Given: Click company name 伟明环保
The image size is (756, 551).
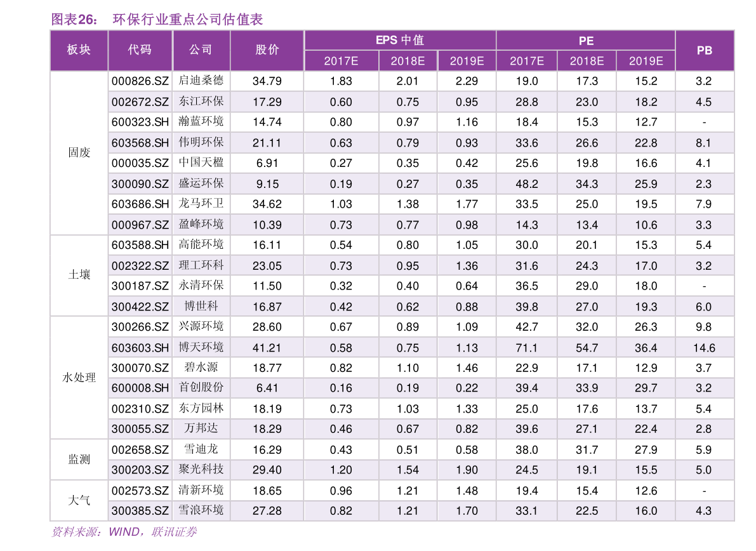Looking at the screenshot, I should 201,142.
